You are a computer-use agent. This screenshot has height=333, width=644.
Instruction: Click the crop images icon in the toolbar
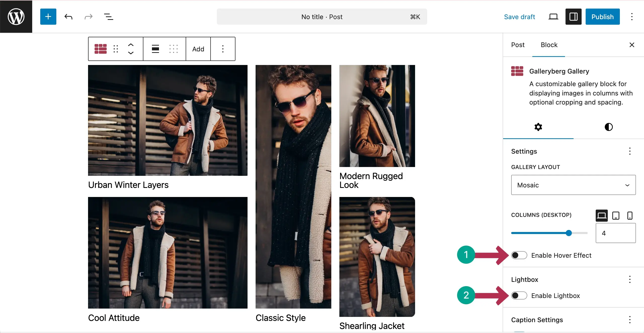(x=174, y=49)
